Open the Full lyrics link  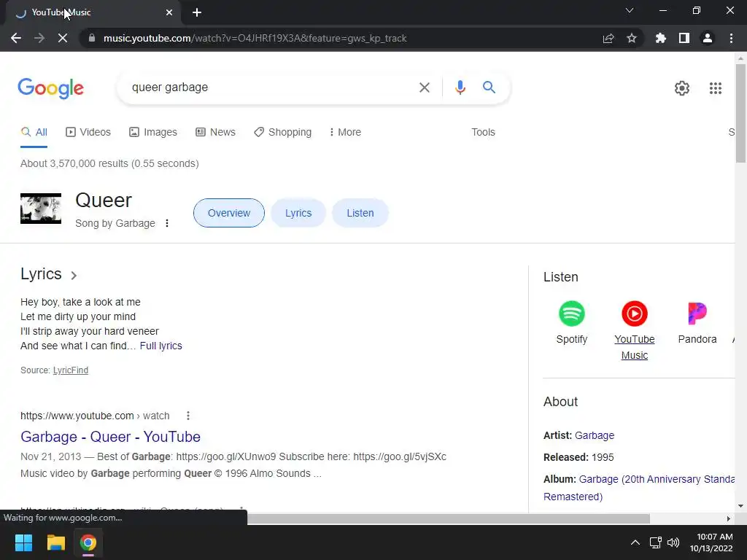[161, 346]
